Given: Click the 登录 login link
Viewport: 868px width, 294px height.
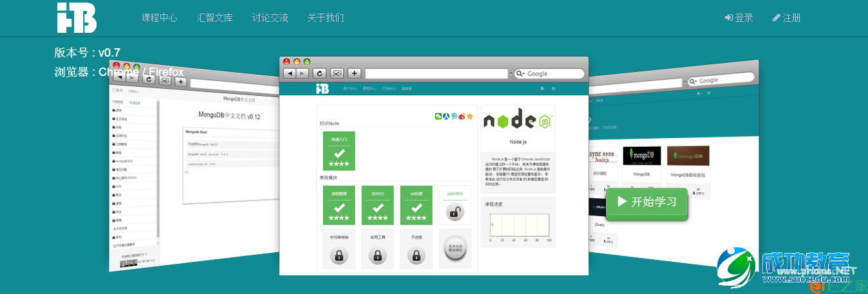Looking at the screenshot, I should tap(739, 18).
